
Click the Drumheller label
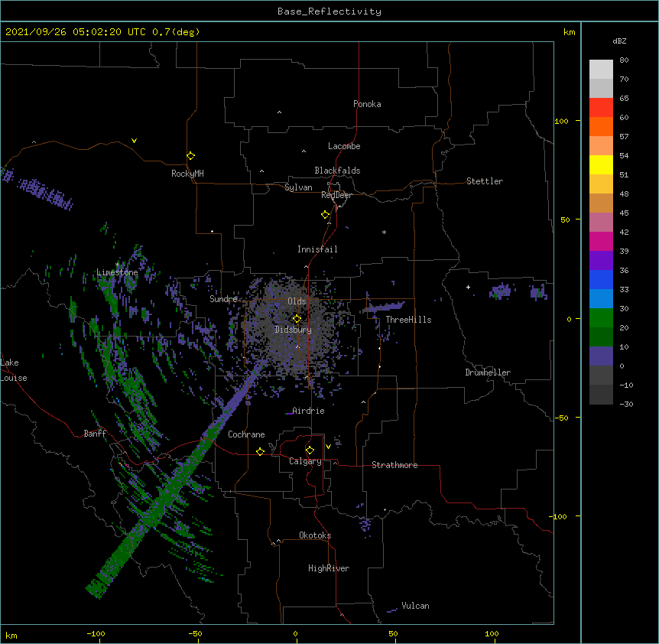488,372
